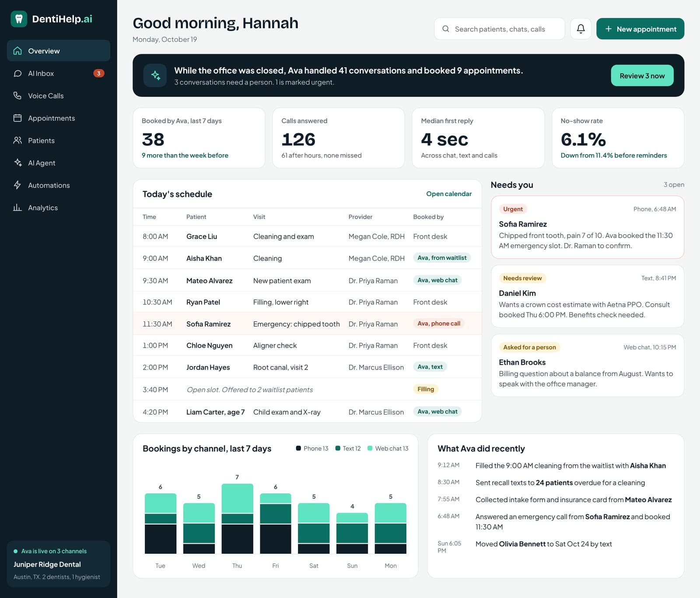Click the New appointment button

(x=640, y=29)
